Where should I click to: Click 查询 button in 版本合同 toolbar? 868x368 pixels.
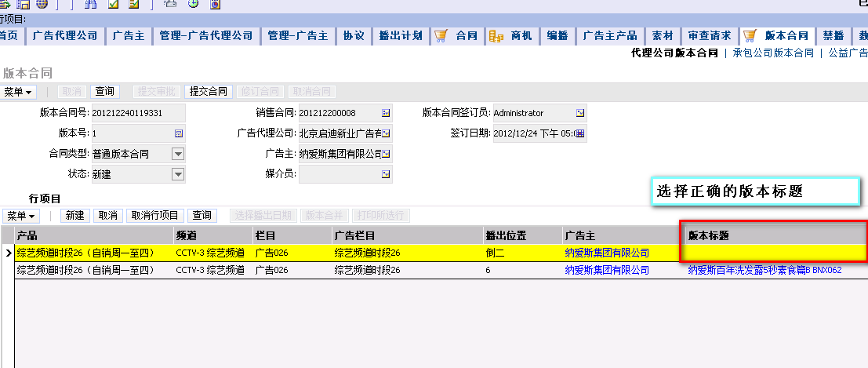click(104, 92)
